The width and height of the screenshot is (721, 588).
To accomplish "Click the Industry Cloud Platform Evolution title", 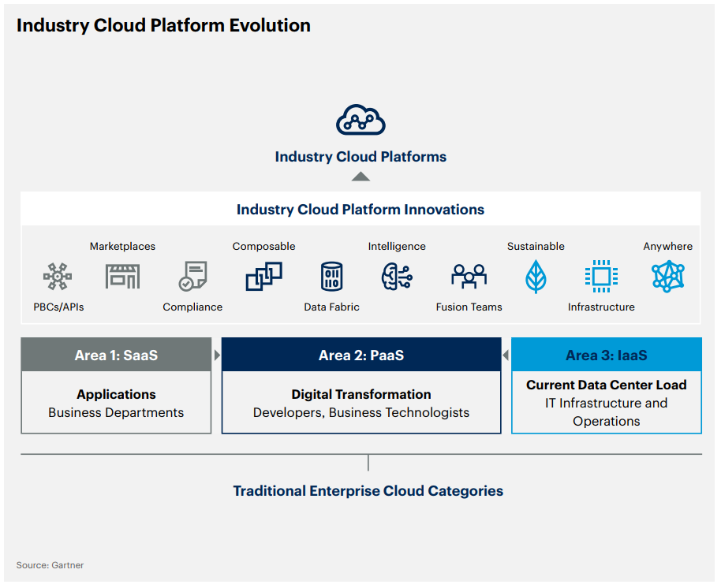I will [164, 25].
